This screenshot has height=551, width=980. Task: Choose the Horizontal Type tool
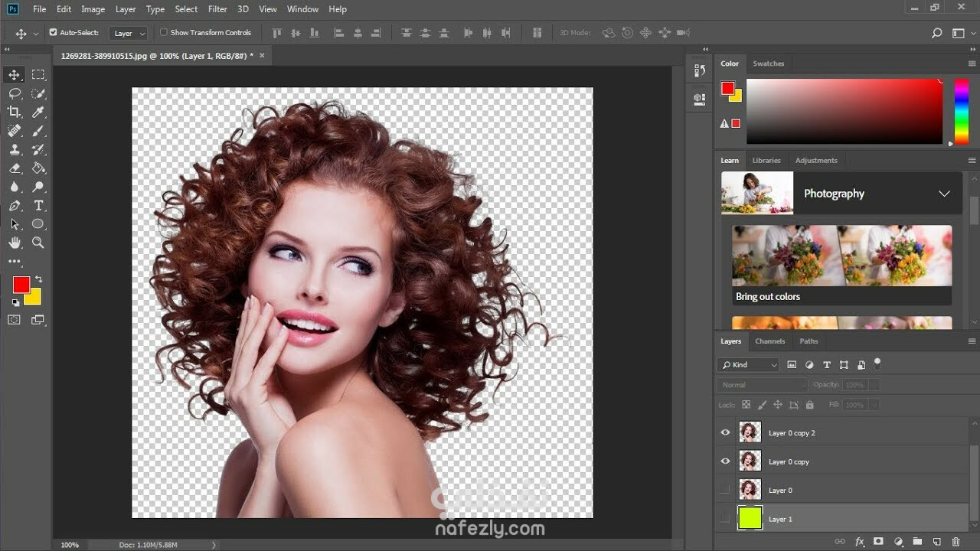click(38, 206)
